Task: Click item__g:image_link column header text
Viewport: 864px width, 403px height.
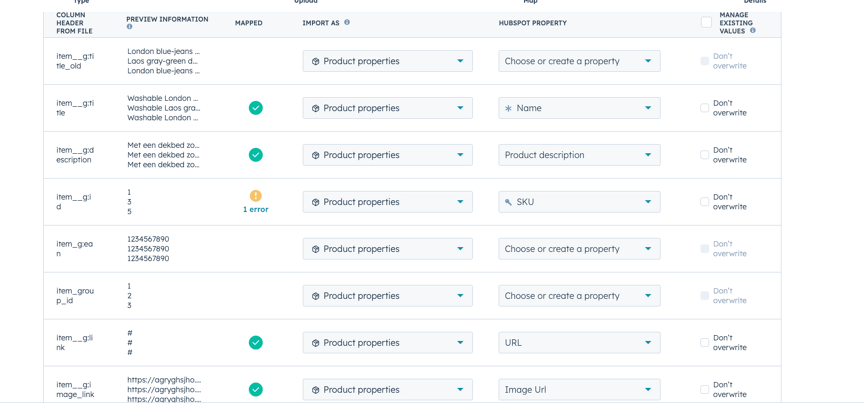Action: point(75,389)
